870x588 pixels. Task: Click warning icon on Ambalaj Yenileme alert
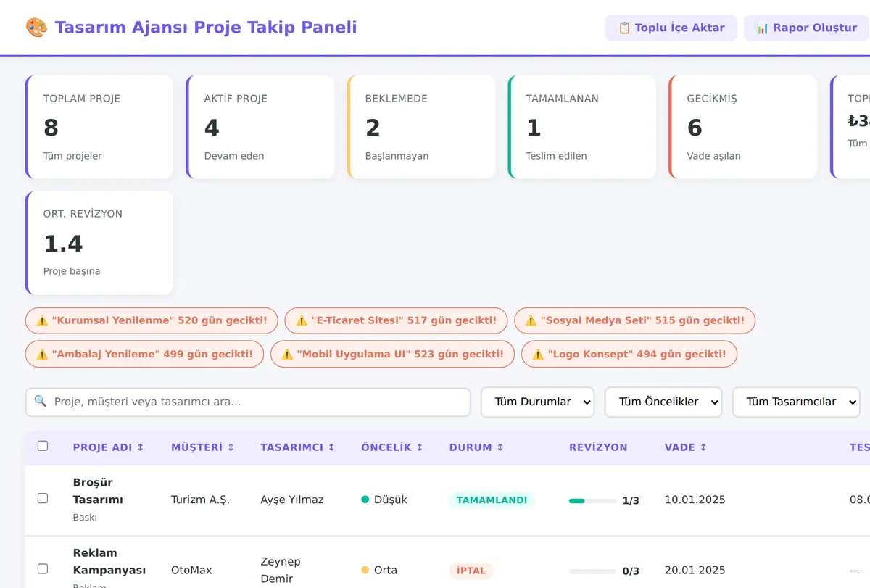pyautogui.click(x=42, y=355)
